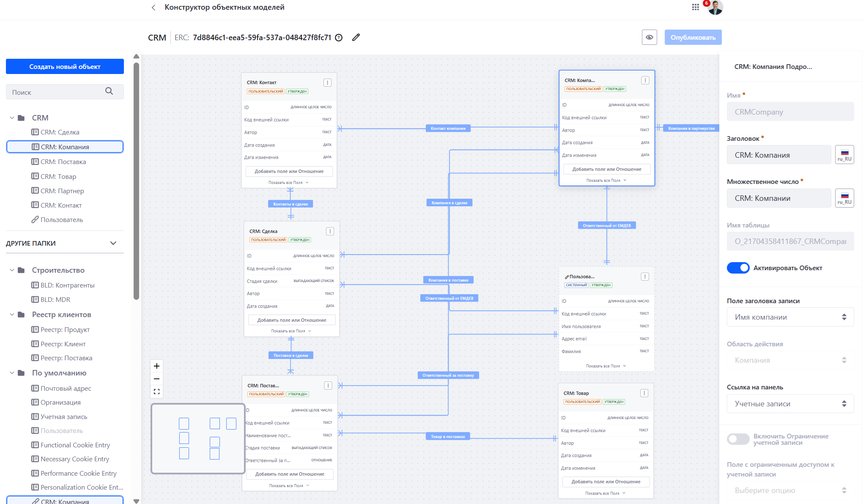
Task: Click the ERC help question icon
Action: [339, 38]
